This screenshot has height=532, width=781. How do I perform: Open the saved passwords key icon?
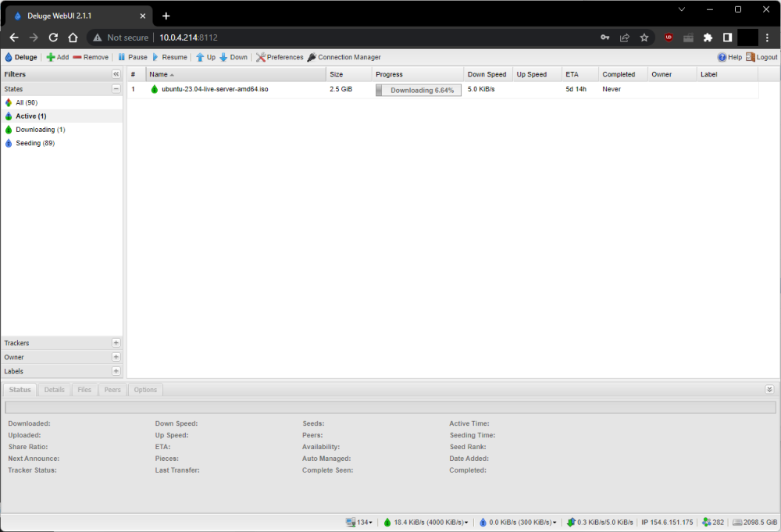click(x=605, y=37)
